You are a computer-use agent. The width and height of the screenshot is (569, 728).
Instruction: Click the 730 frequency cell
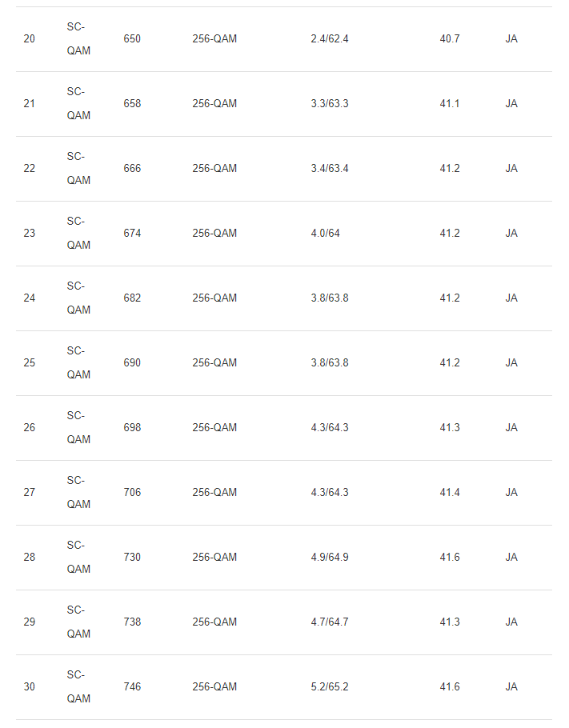point(132,558)
